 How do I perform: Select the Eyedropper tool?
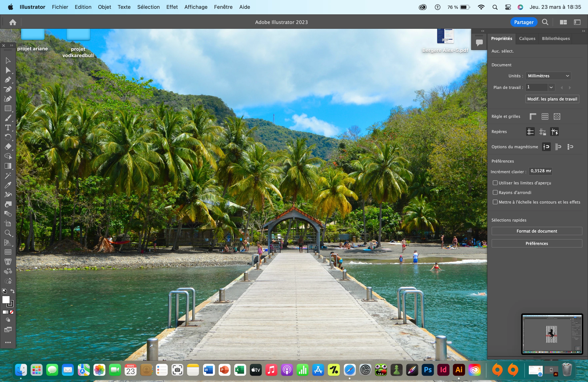coord(8,185)
